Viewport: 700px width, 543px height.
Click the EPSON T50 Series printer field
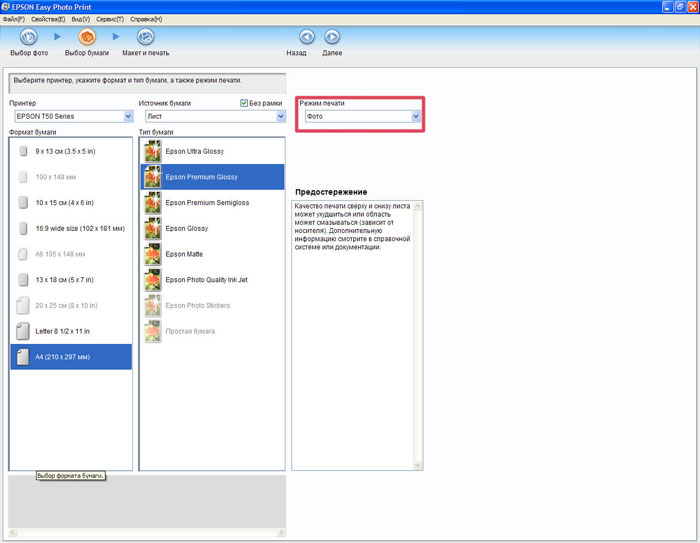[x=74, y=116]
